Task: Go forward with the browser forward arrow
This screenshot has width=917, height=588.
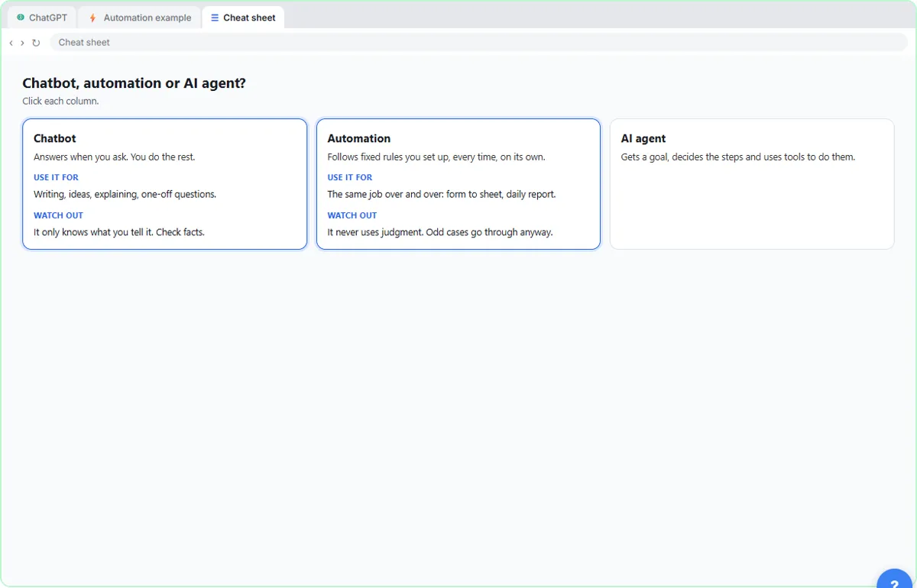Action: click(x=22, y=43)
